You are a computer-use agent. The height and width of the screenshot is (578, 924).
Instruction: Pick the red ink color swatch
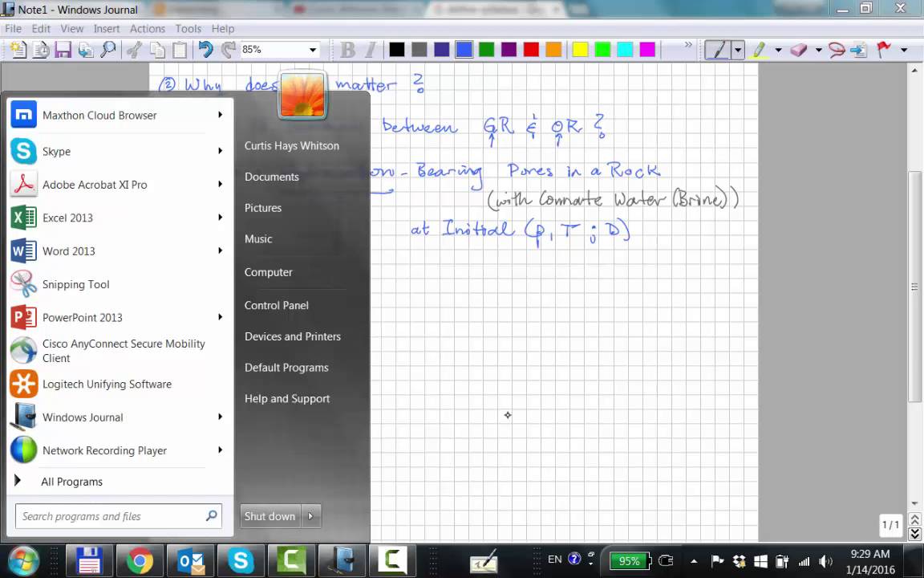531,50
